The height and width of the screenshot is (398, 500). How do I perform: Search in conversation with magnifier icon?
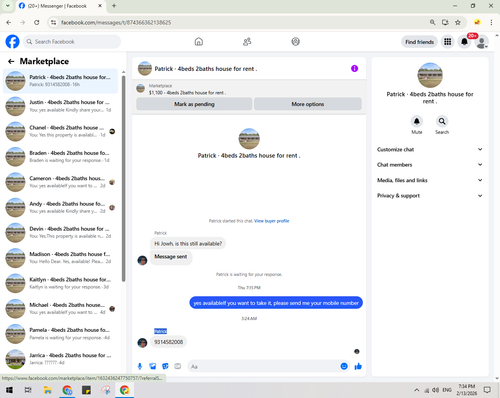[x=442, y=121]
